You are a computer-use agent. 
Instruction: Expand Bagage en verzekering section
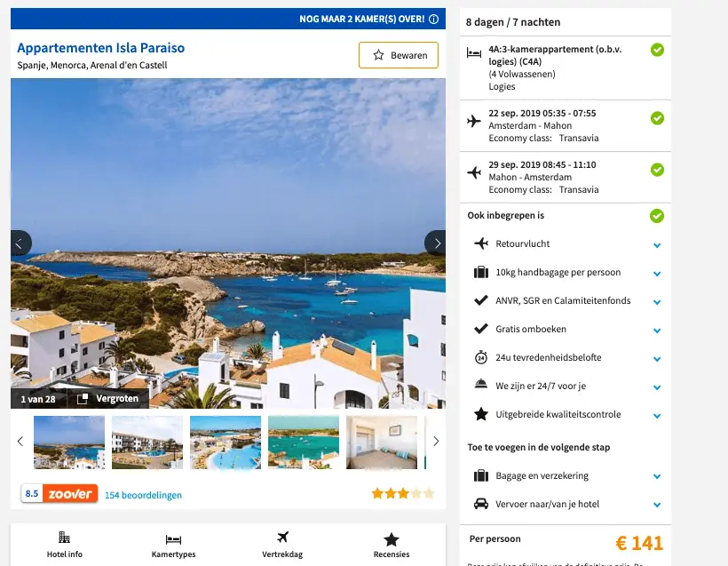(657, 476)
